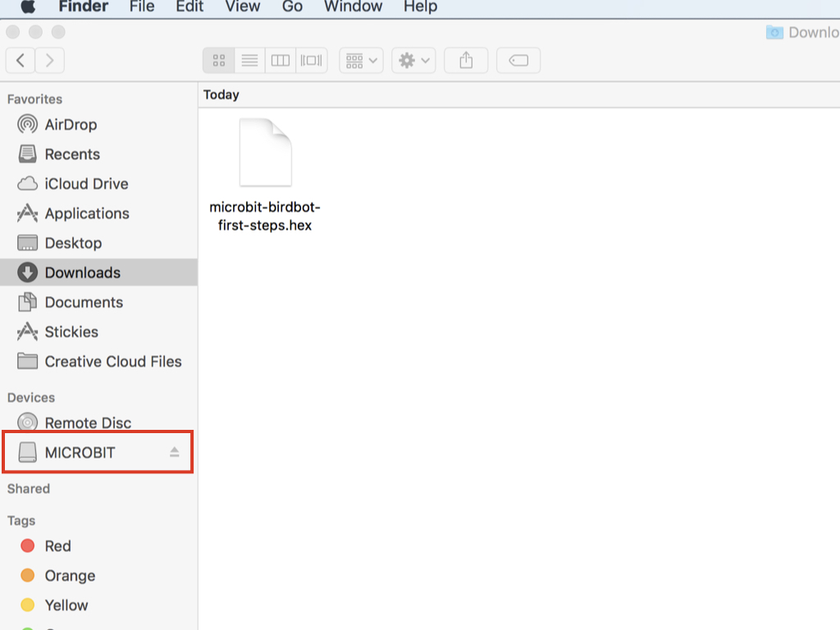Select Downloads label in the sidebar
The image size is (840, 630).
pos(83,272)
